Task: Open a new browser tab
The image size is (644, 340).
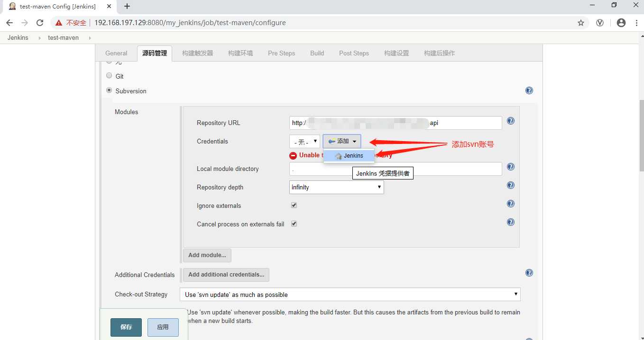Action: [x=127, y=6]
